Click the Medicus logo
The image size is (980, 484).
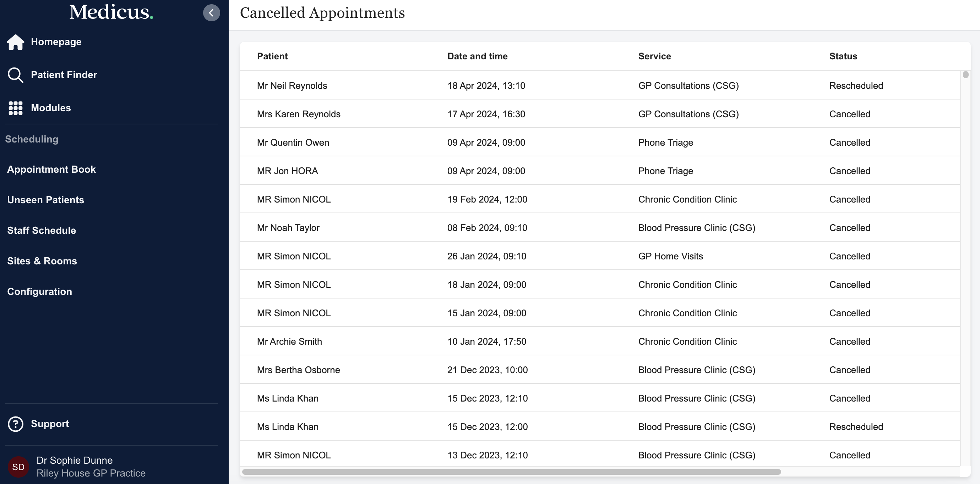111,12
